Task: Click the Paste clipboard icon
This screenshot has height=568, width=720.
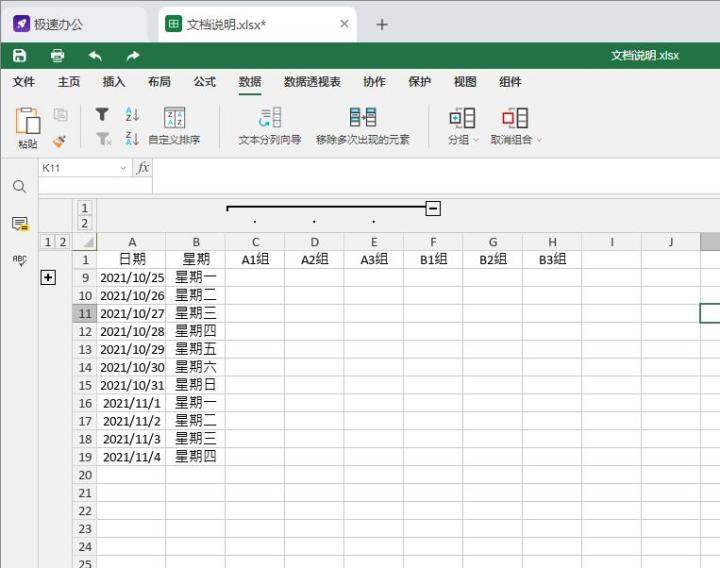Action: [x=28, y=121]
